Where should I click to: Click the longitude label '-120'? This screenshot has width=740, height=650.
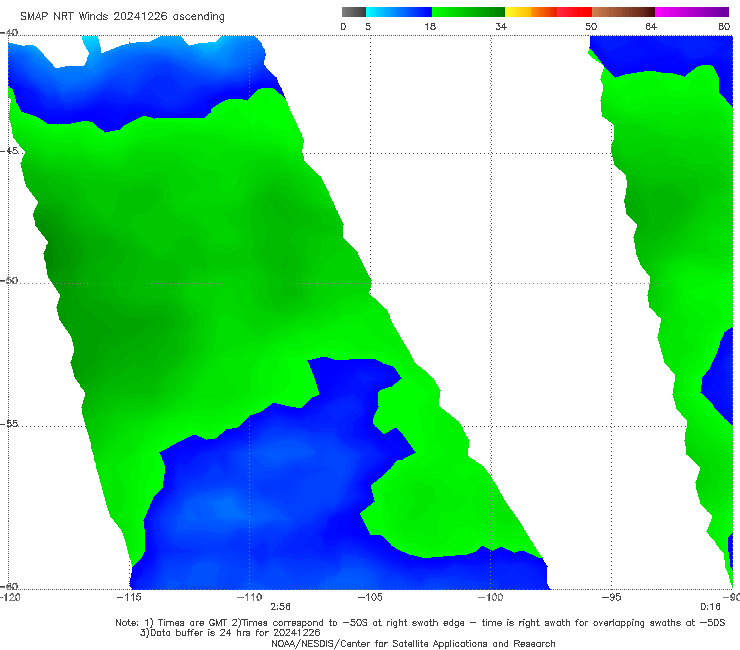(10, 597)
